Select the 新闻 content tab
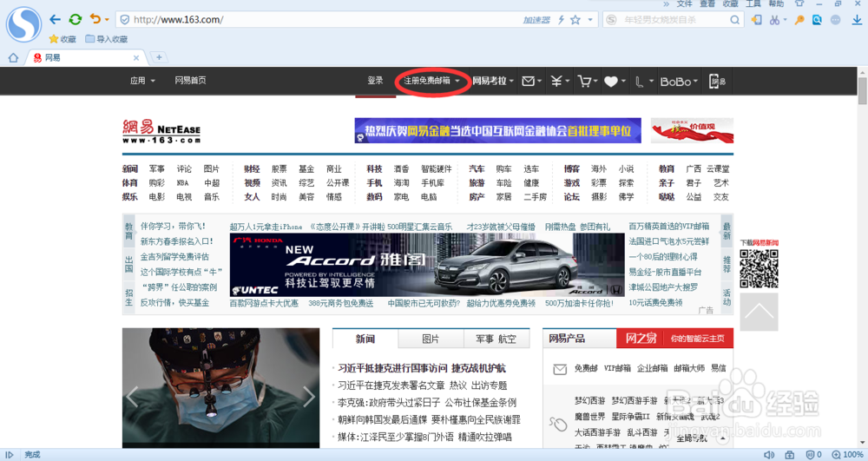Image resolution: width=868 pixels, height=461 pixels. 365,339
